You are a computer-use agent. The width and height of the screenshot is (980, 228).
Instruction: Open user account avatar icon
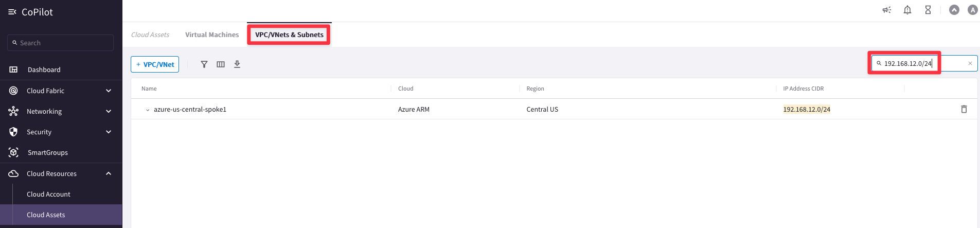pyautogui.click(x=972, y=10)
